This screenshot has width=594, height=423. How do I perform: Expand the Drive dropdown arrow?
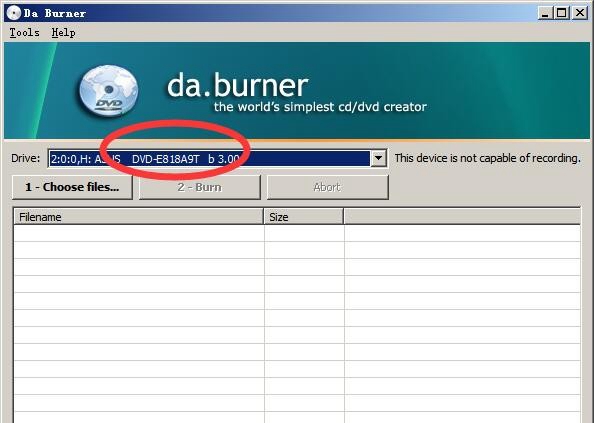(x=378, y=158)
